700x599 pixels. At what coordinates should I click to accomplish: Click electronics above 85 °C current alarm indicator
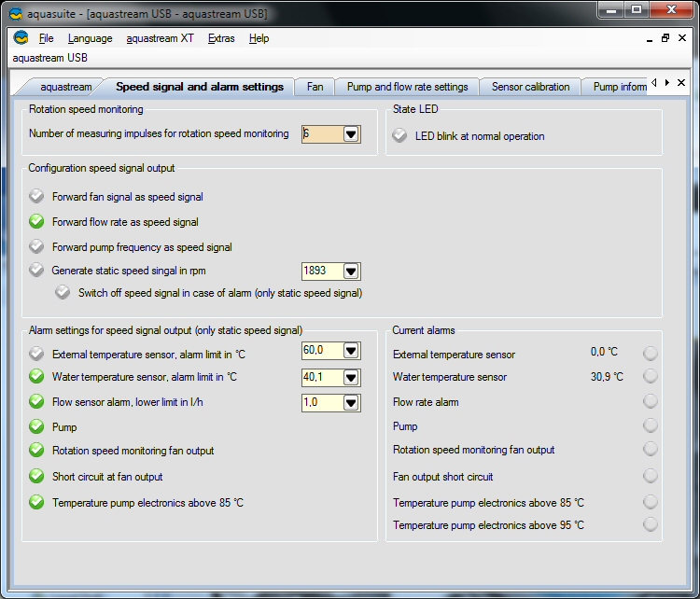(x=650, y=502)
